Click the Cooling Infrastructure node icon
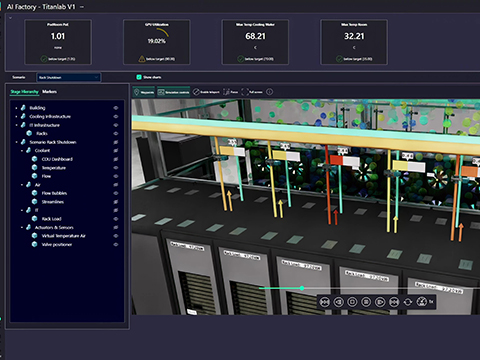480x360 pixels. pos(23,116)
